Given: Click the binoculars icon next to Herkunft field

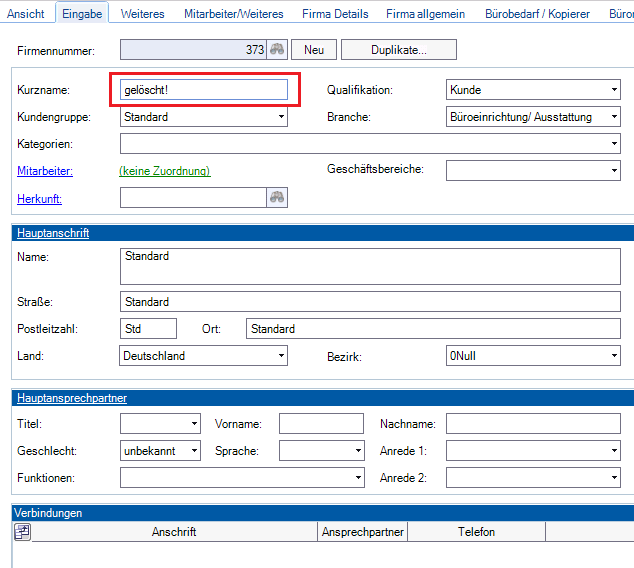Looking at the screenshot, I should point(277,198).
